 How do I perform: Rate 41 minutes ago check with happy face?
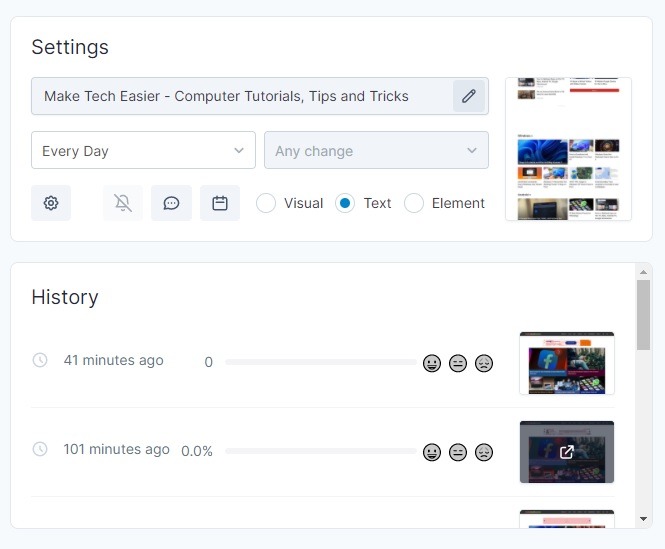click(x=432, y=363)
